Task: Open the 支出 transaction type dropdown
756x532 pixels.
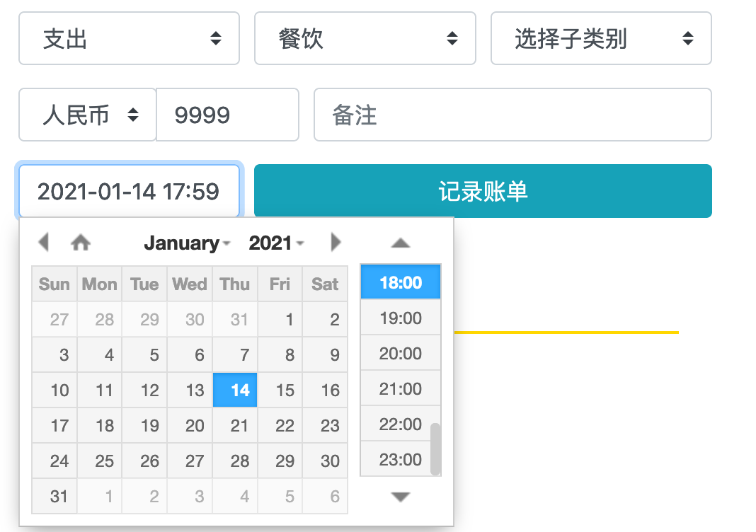Action: tap(129, 38)
